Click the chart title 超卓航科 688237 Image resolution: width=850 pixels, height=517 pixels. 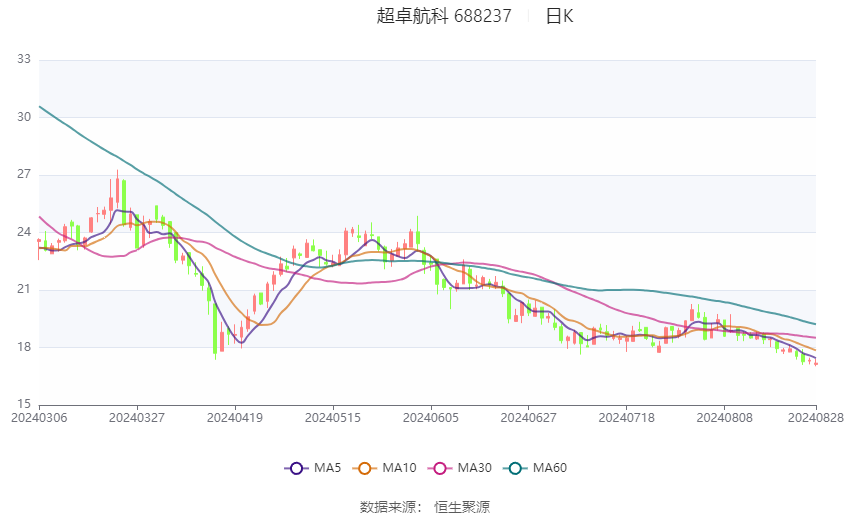(x=444, y=16)
